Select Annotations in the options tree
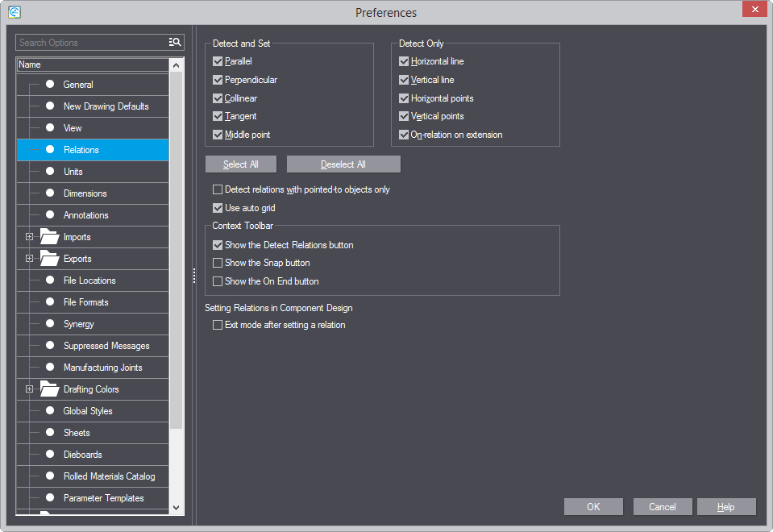The height and width of the screenshot is (532, 773). click(93, 215)
